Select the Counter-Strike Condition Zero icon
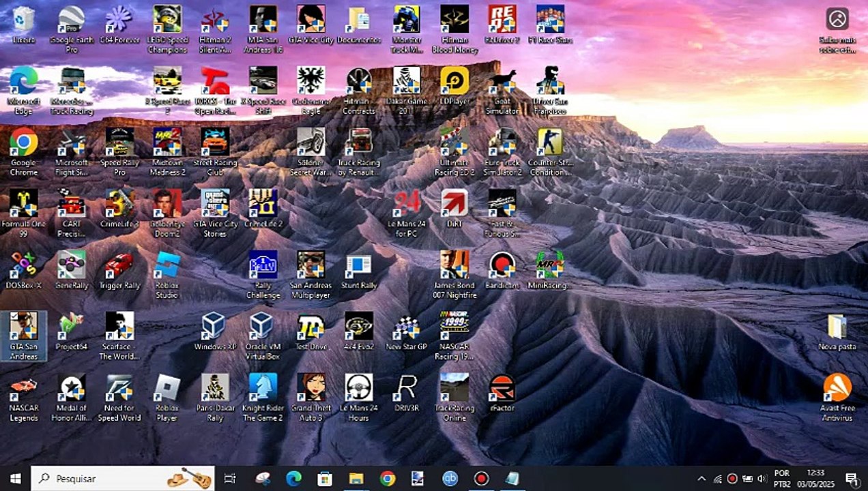 point(550,153)
